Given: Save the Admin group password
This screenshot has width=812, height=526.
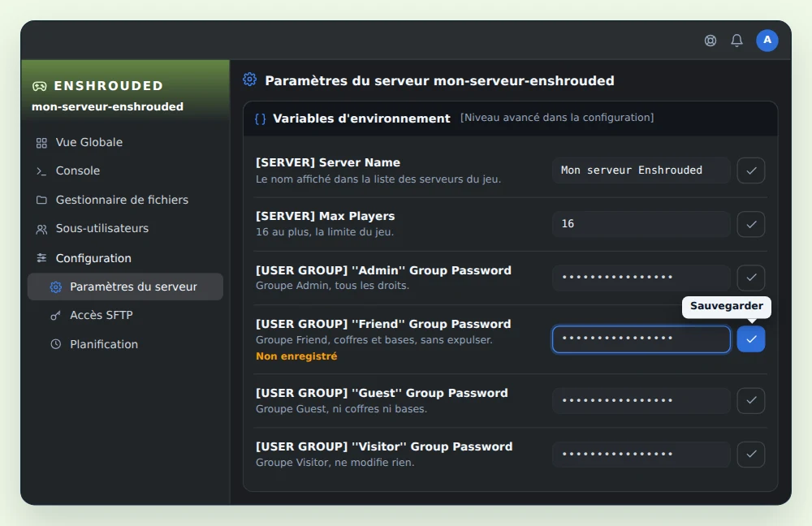Looking at the screenshot, I should tap(751, 278).
